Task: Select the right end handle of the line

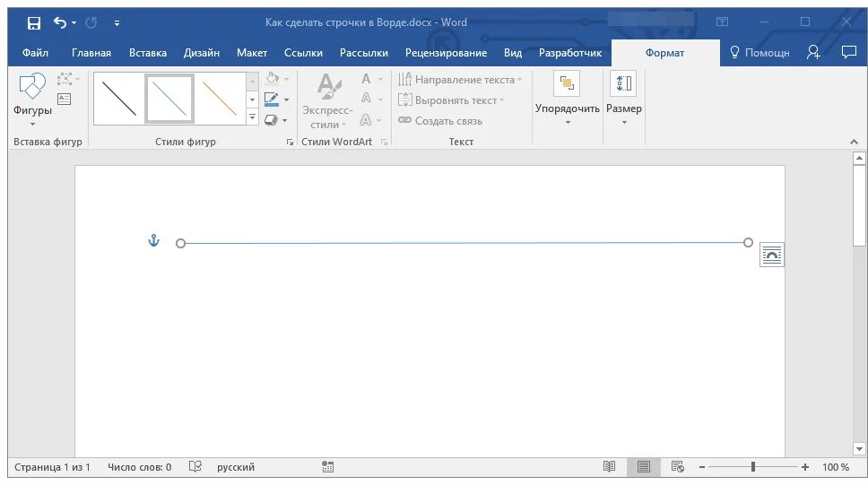Action: tap(749, 242)
